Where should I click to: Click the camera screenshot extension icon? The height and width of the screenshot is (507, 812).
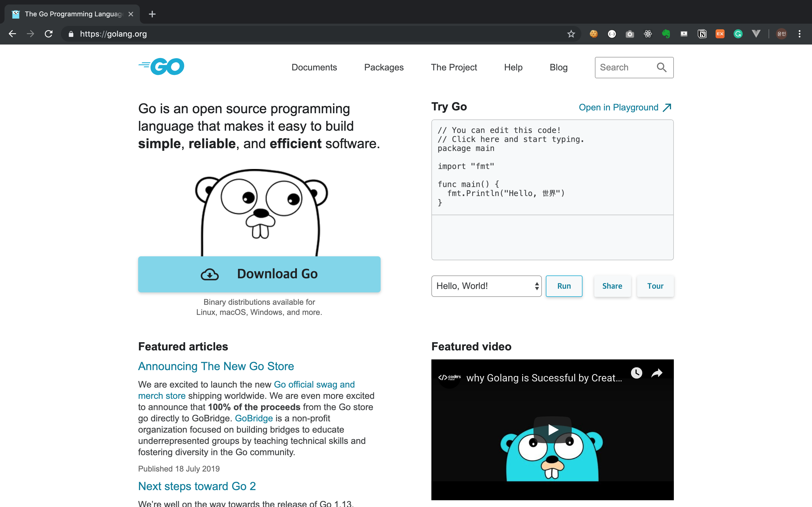630,34
